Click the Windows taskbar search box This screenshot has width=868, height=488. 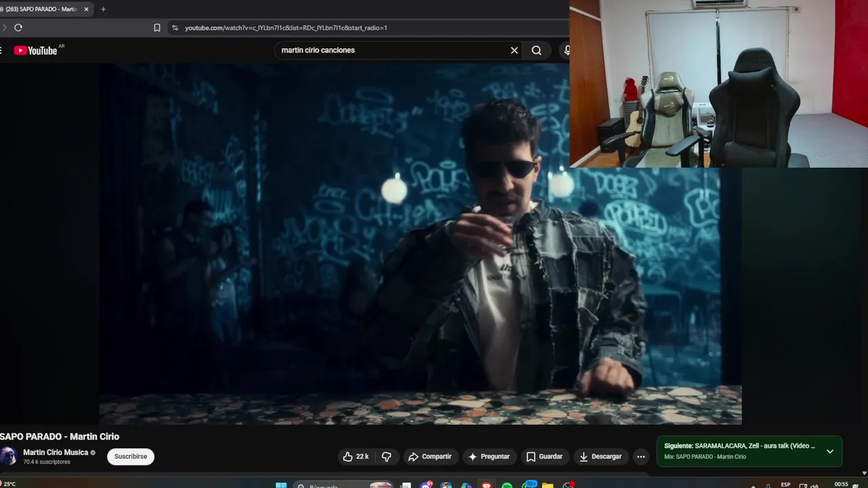[x=344, y=485]
